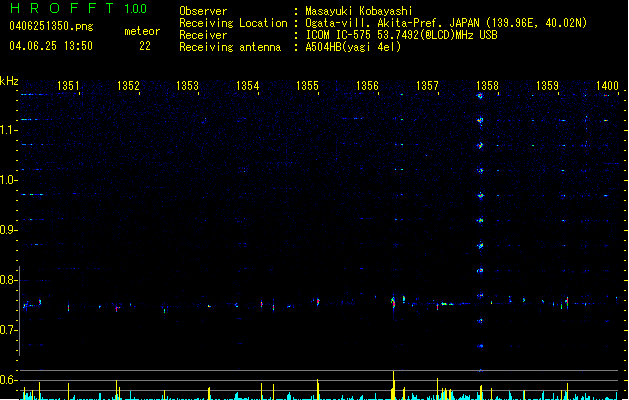The height and width of the screenshot is (400, 629).
Task: Click the 0.8 frequency axis label
Action: coord(9,280)
